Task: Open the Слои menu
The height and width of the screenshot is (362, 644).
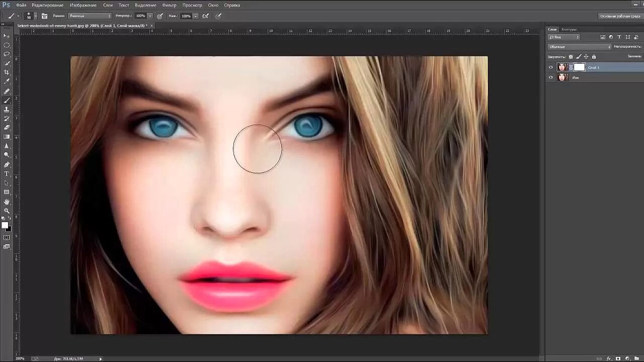Action: [x=108, y=5]
